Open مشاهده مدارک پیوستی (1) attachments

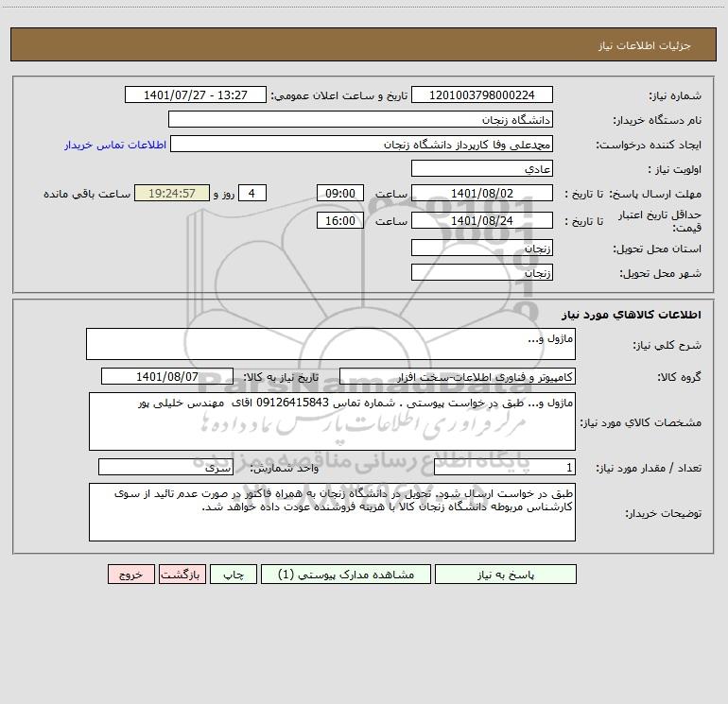coord(346,574)
